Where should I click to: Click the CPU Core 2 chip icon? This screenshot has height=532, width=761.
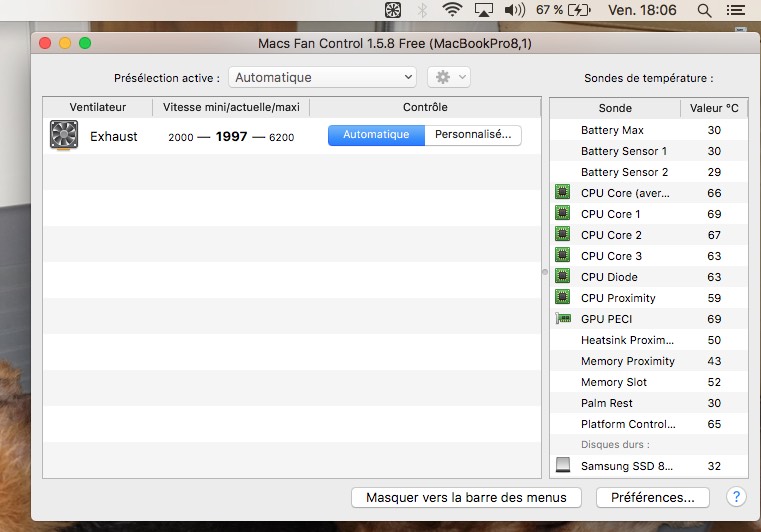(x=562, y=234)
